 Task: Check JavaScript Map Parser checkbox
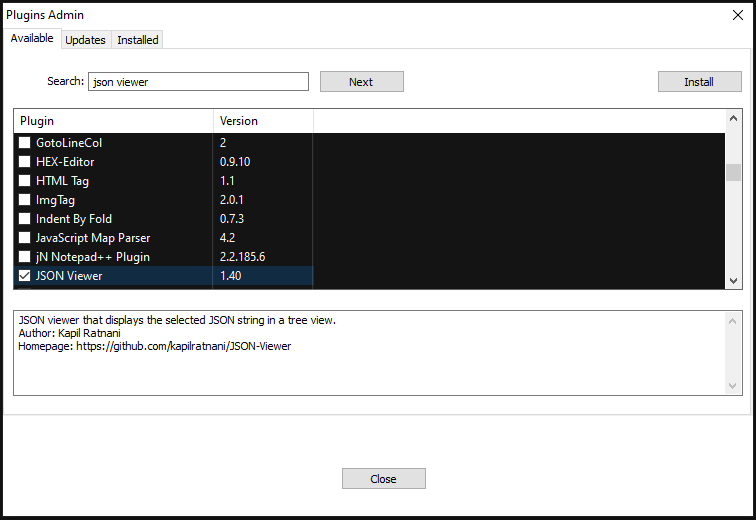tap(25, 238)
